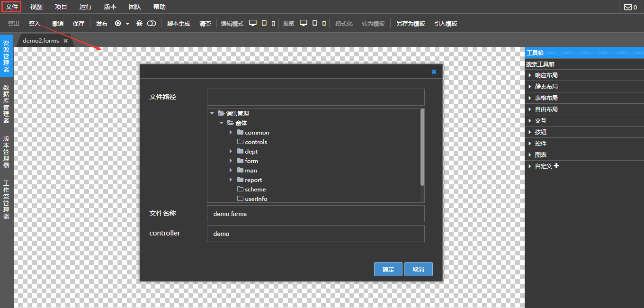
Task: Close the file dialog with X icon
Action: point(434,72)
